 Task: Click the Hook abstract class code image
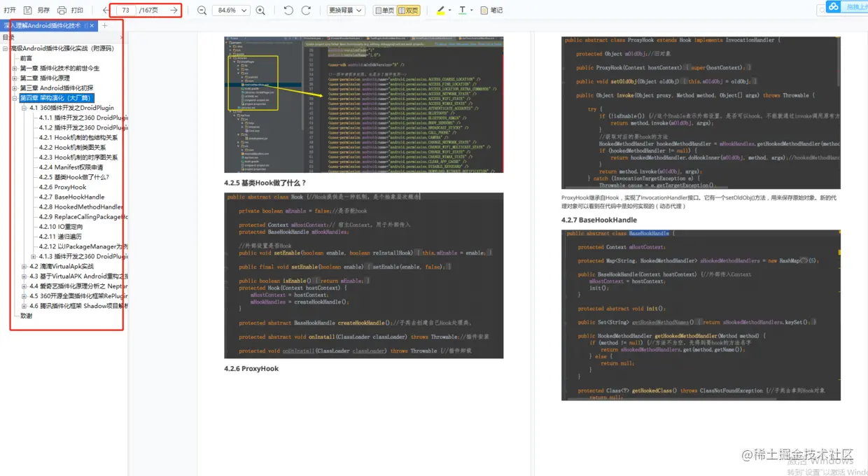[x=363, y=275]
